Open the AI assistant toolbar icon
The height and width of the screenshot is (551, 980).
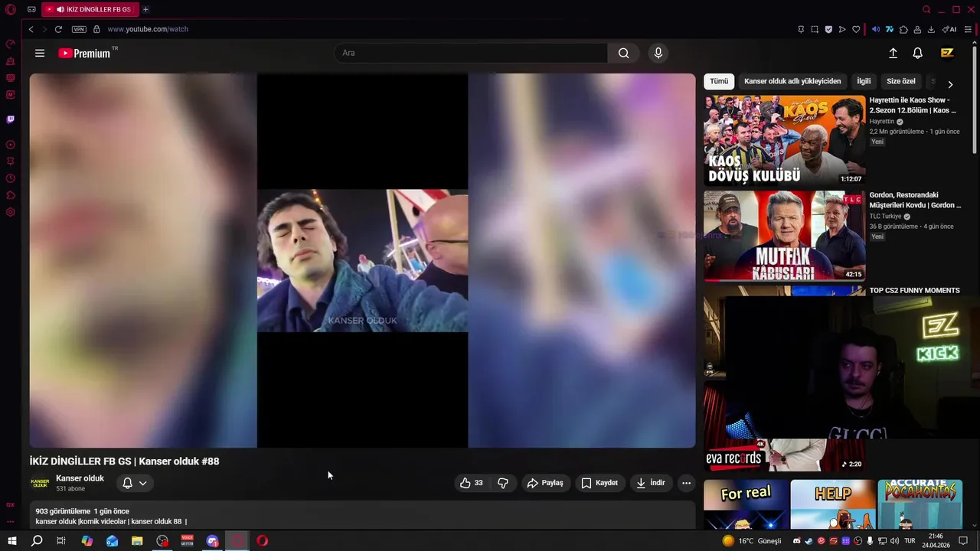coord(949,29)
